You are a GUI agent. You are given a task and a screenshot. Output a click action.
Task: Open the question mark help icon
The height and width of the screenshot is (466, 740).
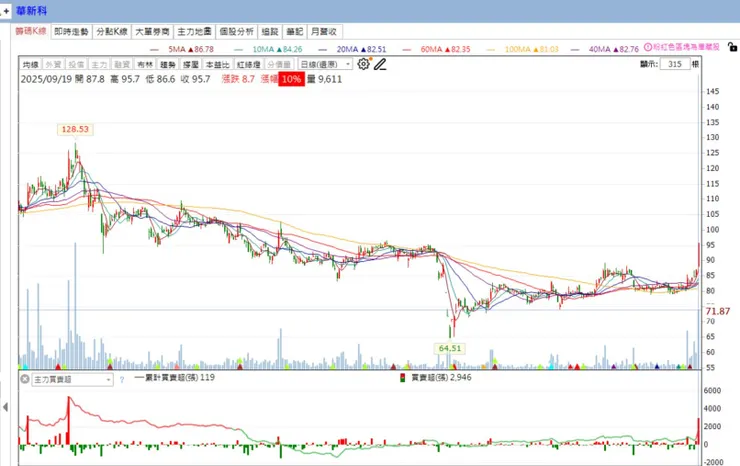tap(122, 380)
